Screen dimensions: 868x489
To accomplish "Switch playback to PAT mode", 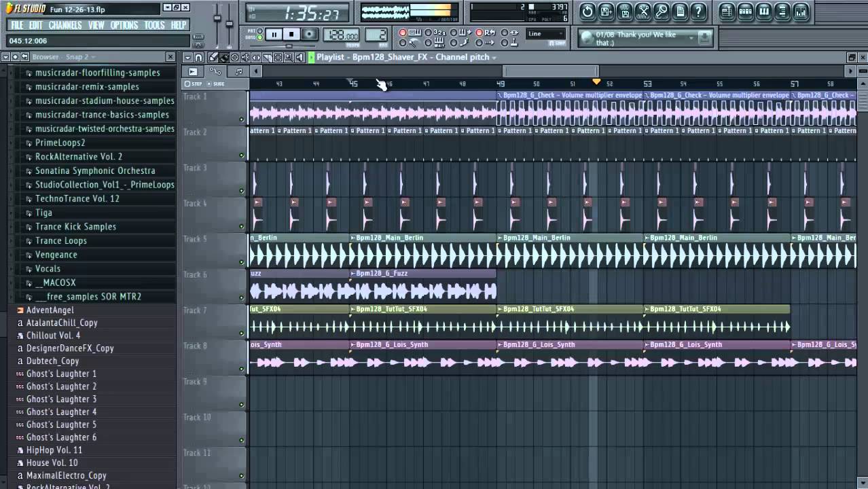I will tap(260, 31).
